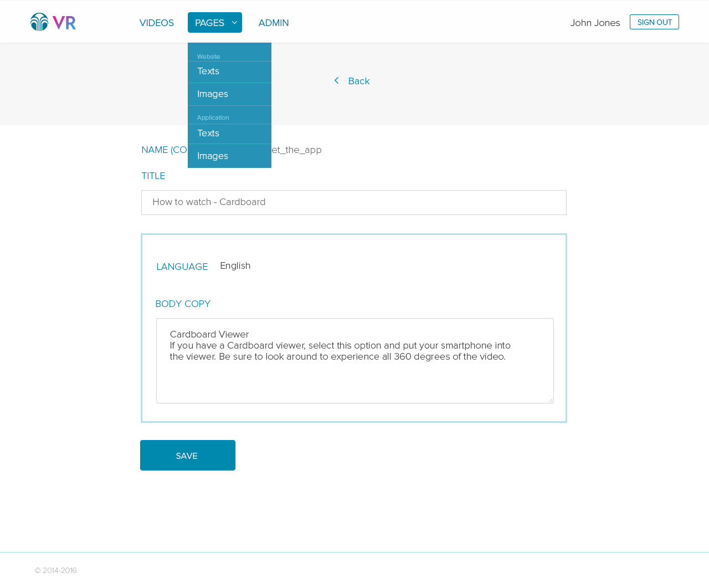Click the resize handle on body copy textarea

tap(550, 400)
